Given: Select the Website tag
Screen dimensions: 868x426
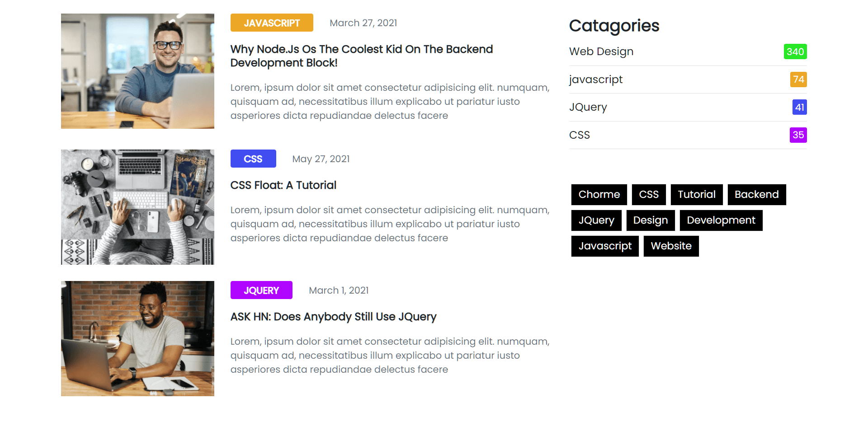Looking at the screenshot, I should [x=671, y=246].
